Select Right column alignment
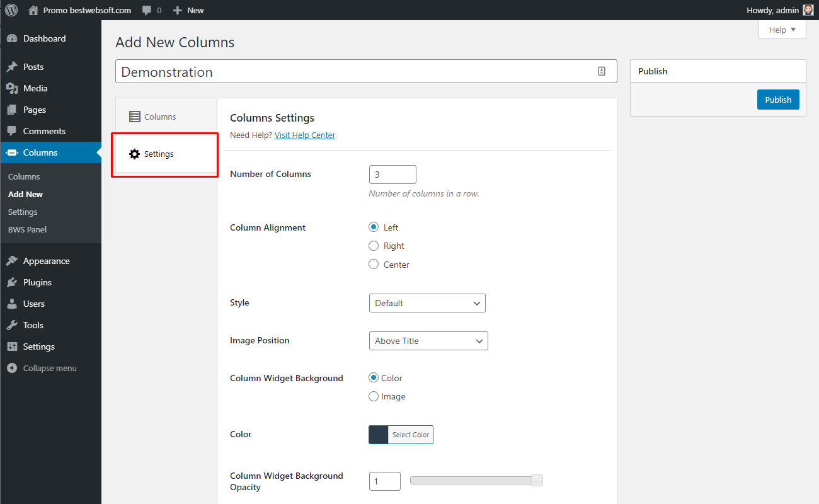The height and width of the screenshot is (504, 819). coord(374,246)
